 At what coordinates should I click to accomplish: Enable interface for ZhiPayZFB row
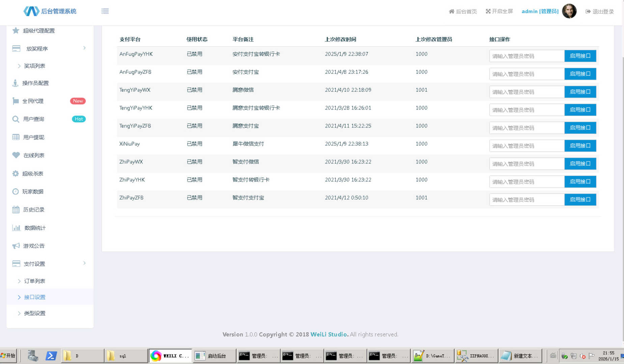(580, 200)
